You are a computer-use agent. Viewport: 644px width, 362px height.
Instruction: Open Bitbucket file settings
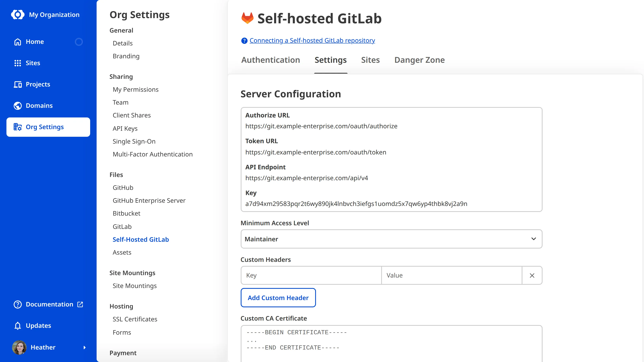pyautogui.click(x=127, y=213)
